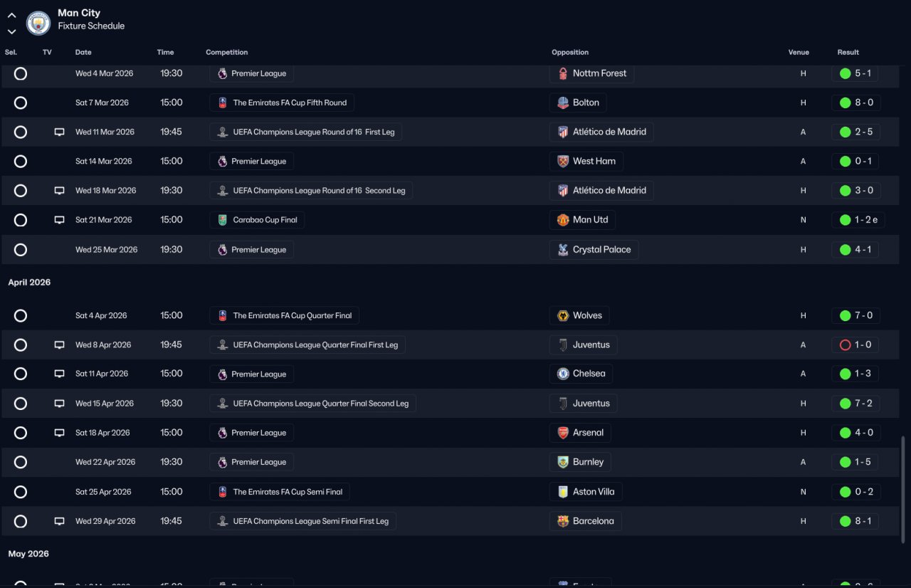
Task: Select the Wolves fixture radio circle
Action: click(x=21, y=315)
